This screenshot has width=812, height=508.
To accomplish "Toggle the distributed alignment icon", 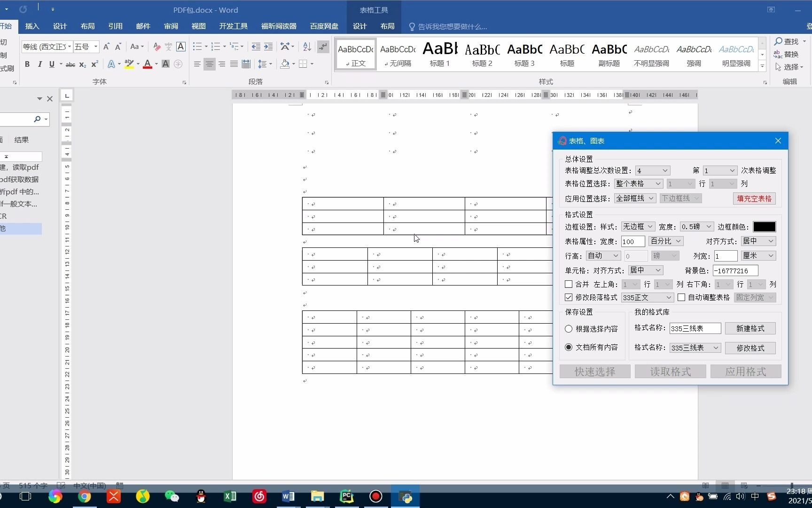I will 246,64.
